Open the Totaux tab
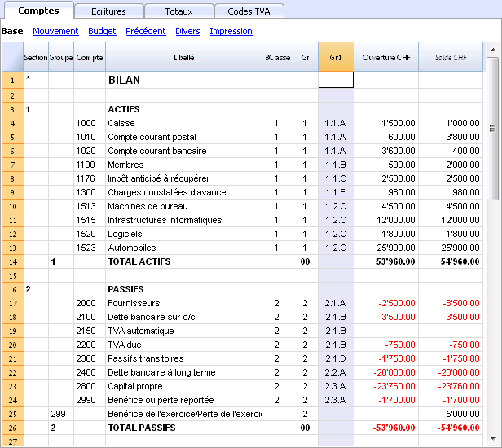Viewport: 502px width, 448px height. 178,11
